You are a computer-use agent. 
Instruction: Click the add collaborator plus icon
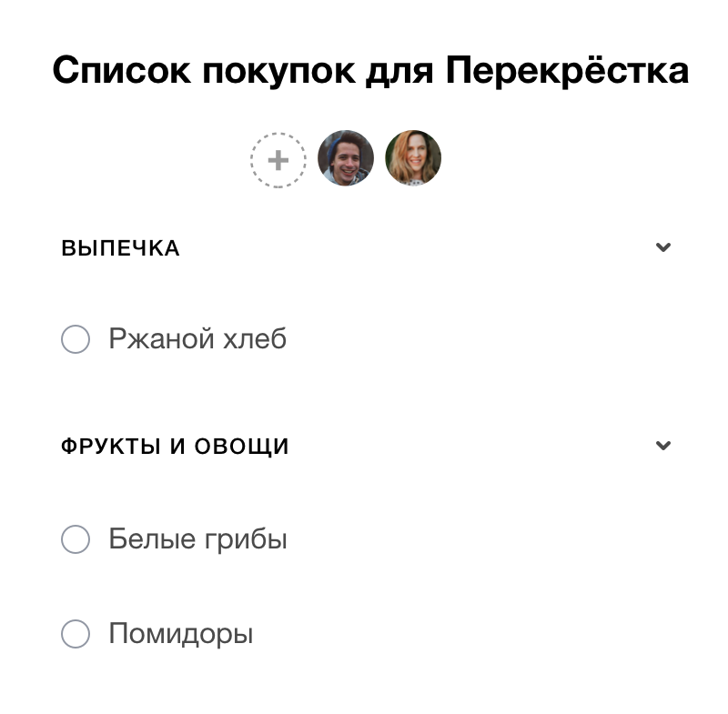[278, 159]
